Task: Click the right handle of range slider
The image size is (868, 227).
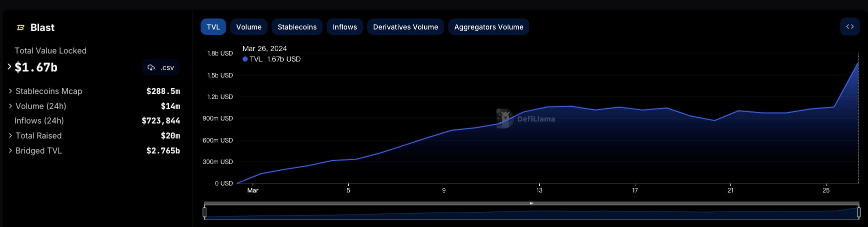Action: pos(859,212)
